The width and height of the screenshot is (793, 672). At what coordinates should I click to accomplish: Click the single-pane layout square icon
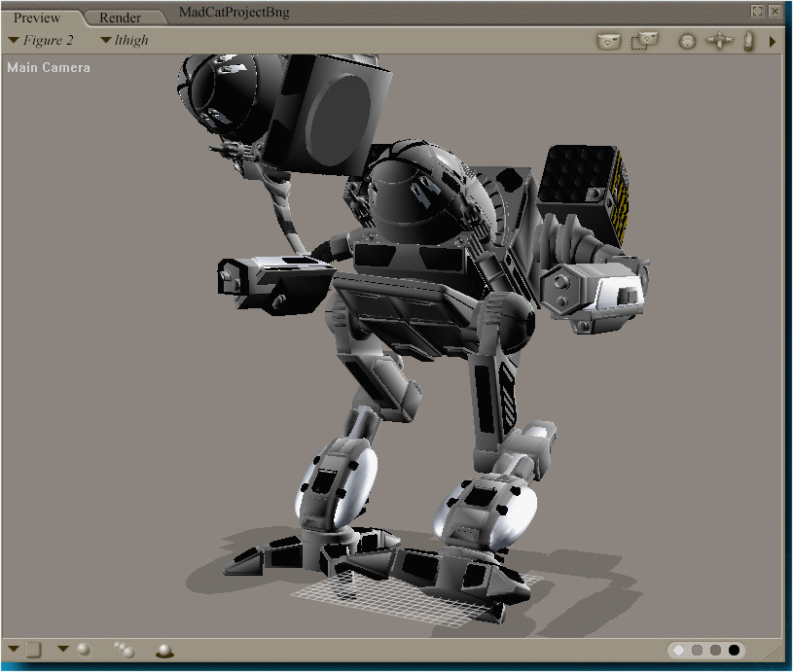(x=33, y=650)
